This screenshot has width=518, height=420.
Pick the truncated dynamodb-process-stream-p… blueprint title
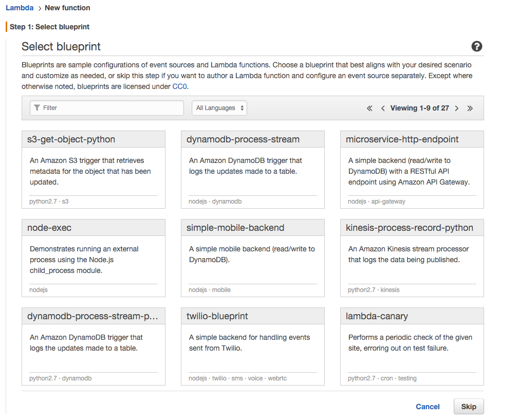point(92,316)
